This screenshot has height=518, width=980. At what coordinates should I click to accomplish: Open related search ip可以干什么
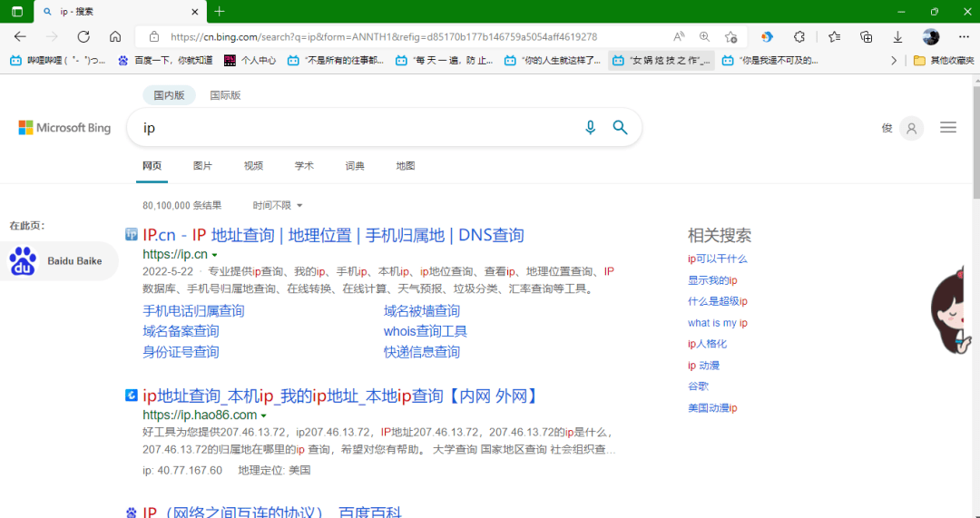[x=717, y=259]
